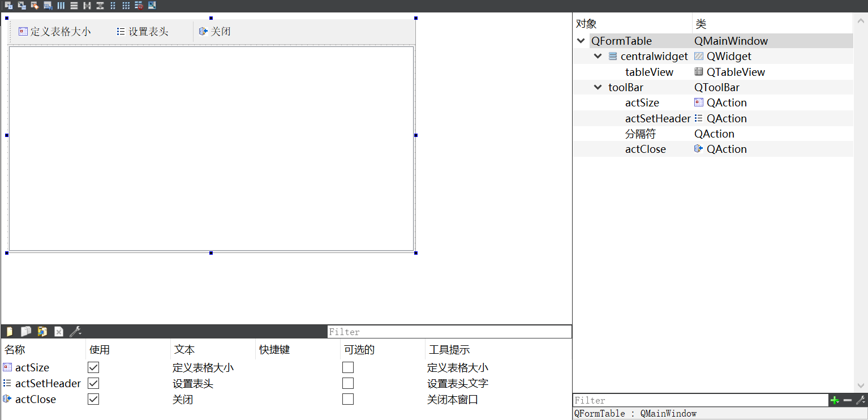Apply Lay Out Vertically
The width and height of the screenshot is (868, 420).
coord(74,6)
